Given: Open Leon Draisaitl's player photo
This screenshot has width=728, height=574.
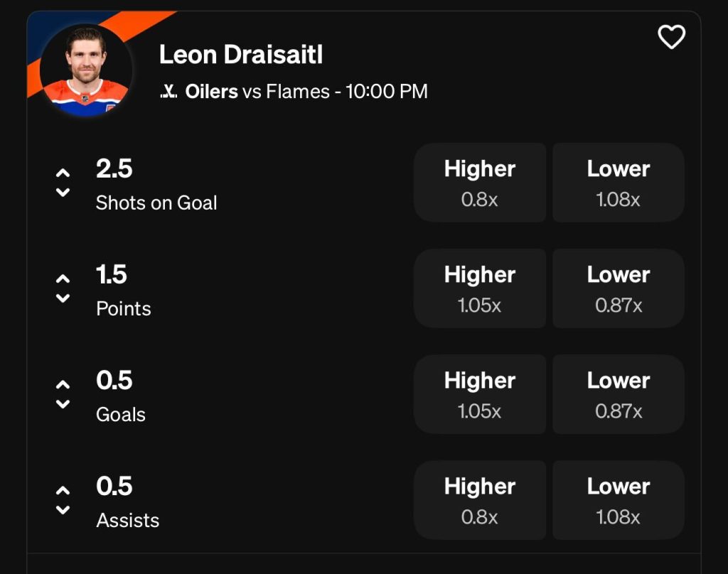Looking at the screenshot, I should pyautogui.click(x=85, y=70).
